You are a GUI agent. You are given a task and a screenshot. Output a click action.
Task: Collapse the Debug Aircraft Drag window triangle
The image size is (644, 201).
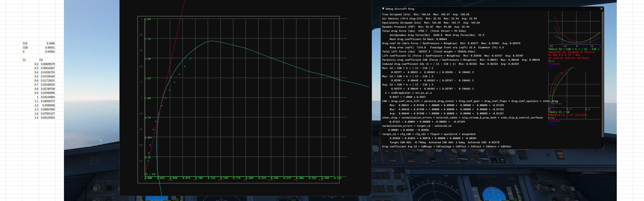383,9
